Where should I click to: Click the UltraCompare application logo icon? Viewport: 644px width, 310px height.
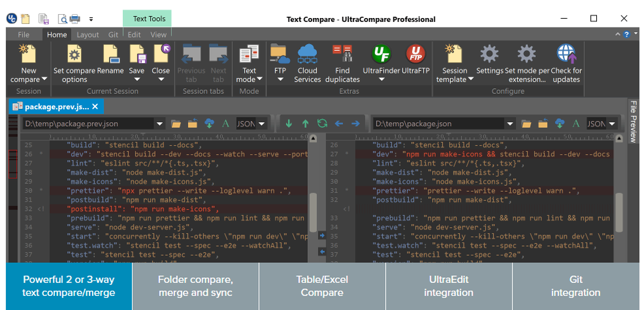coord(11,19)
